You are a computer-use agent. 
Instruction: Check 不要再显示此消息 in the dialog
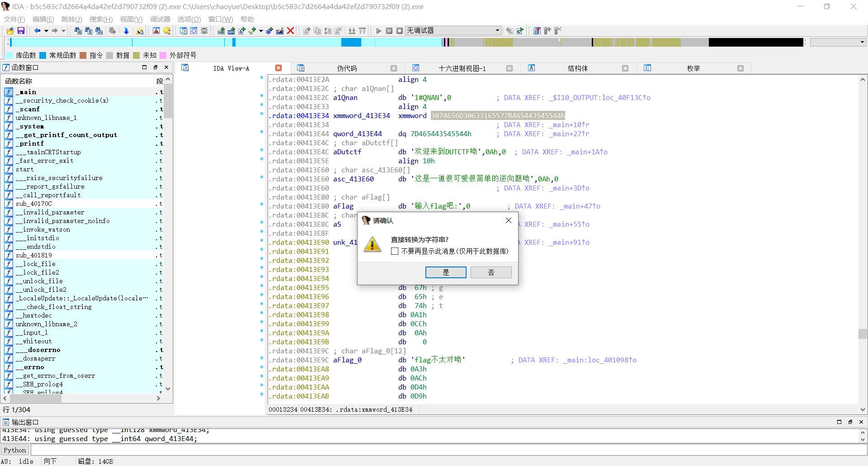[x=395, y=251]
